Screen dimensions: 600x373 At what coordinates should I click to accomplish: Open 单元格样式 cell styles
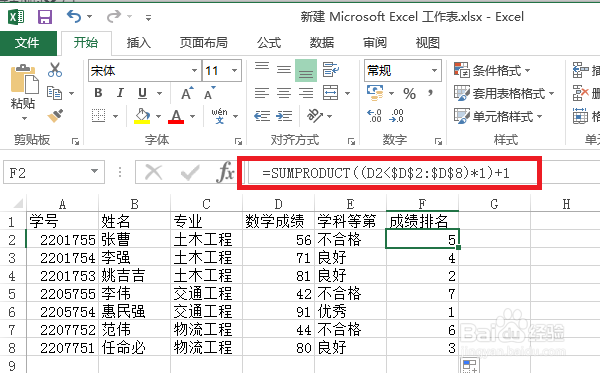point(498,116)
